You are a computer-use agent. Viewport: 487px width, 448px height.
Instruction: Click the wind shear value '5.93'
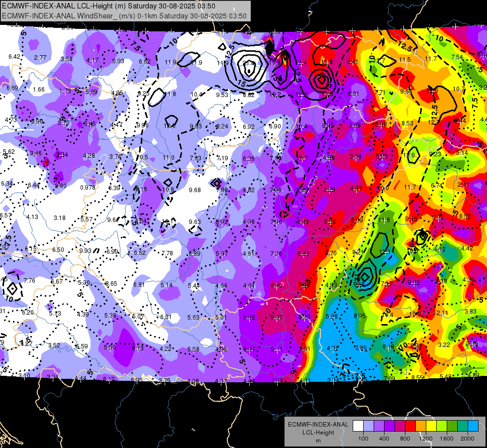(x=118, y=61)
